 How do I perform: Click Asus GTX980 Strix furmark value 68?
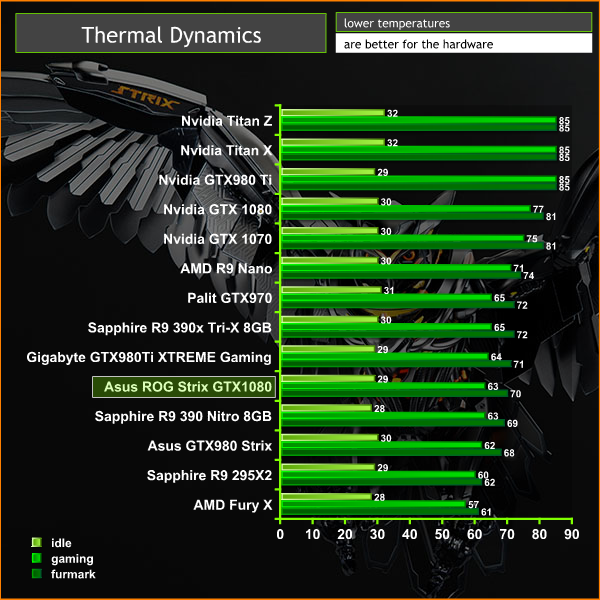(x=509, y=453)
